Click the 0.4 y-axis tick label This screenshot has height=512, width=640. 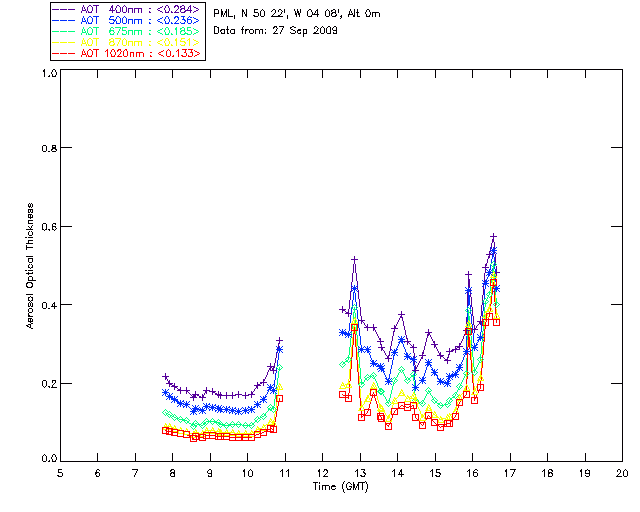coord(49,305)
